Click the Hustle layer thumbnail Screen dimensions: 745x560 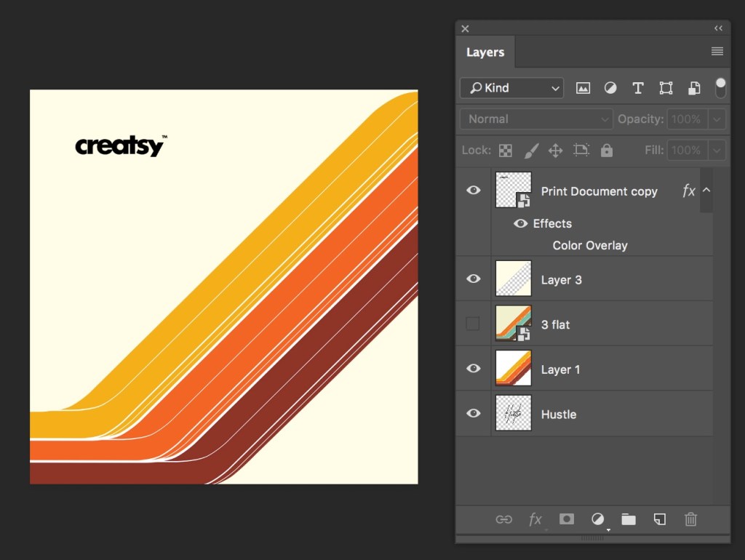click(x=513, y=413)
